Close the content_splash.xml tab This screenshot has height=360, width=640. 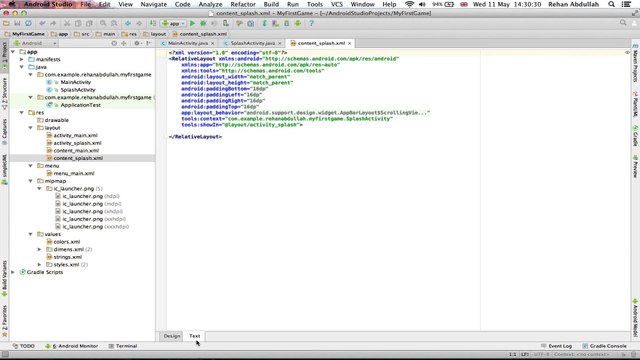point(350,43)
